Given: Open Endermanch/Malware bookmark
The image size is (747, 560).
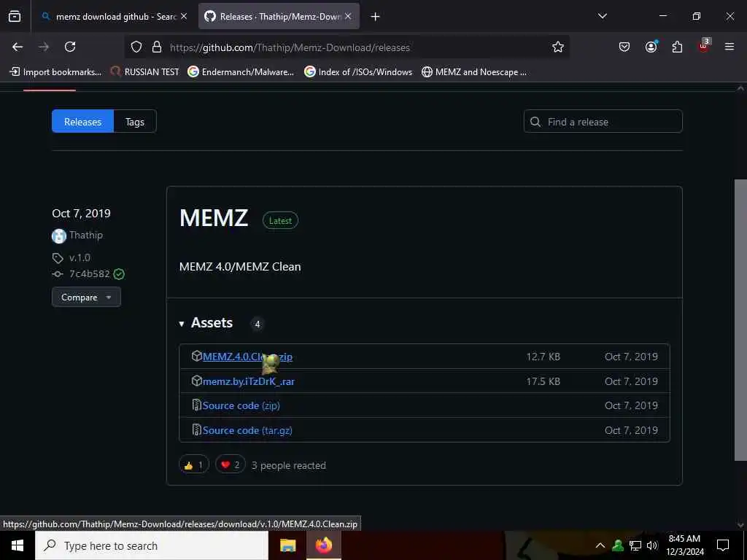Looking at the screenshot, I should tap(241, 72).
